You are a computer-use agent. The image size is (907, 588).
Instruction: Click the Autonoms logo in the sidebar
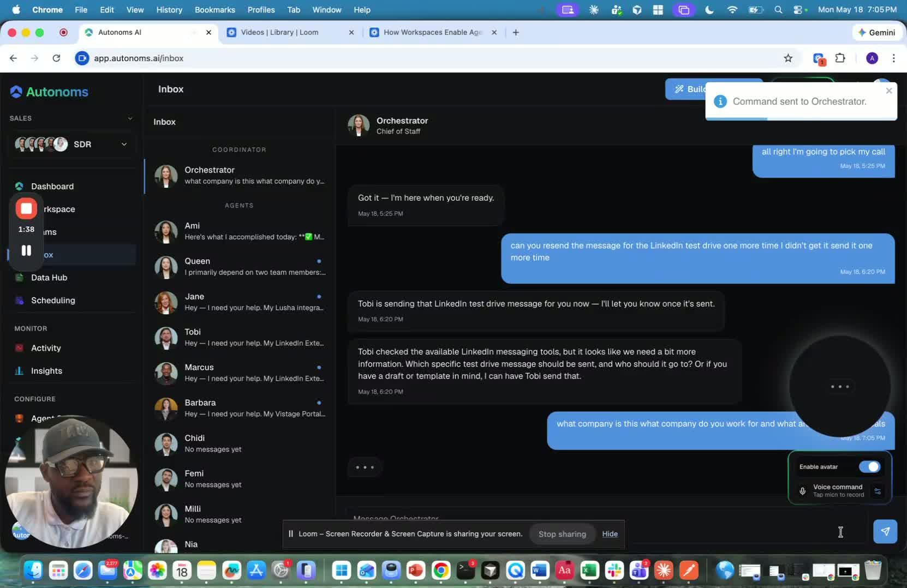pos(49,92)
